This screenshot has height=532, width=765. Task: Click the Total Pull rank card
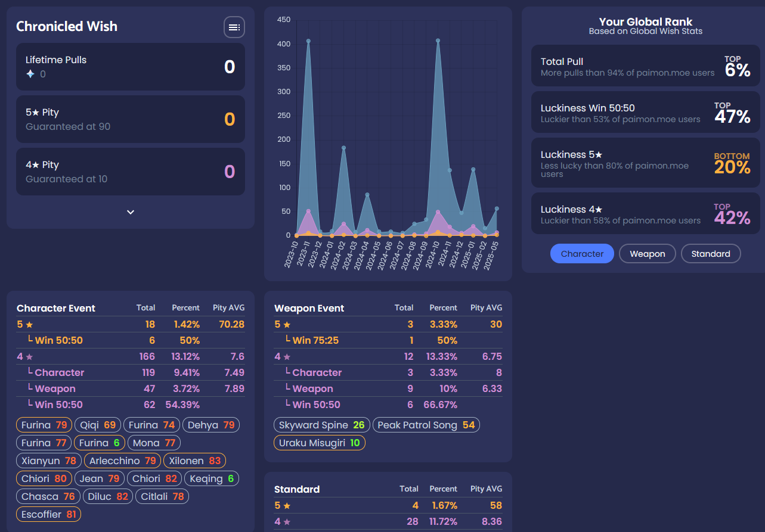tap(646, 67)
